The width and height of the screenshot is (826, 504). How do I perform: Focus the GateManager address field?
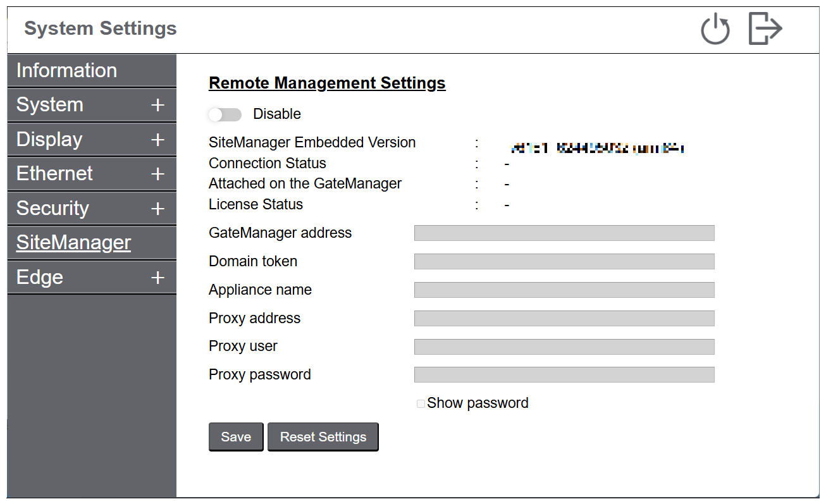pyautogui.click(x=564, y=233)
